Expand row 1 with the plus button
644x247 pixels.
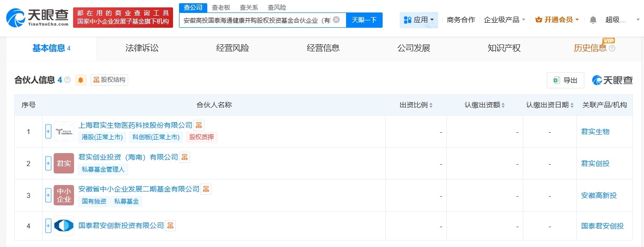coord(48,131)
